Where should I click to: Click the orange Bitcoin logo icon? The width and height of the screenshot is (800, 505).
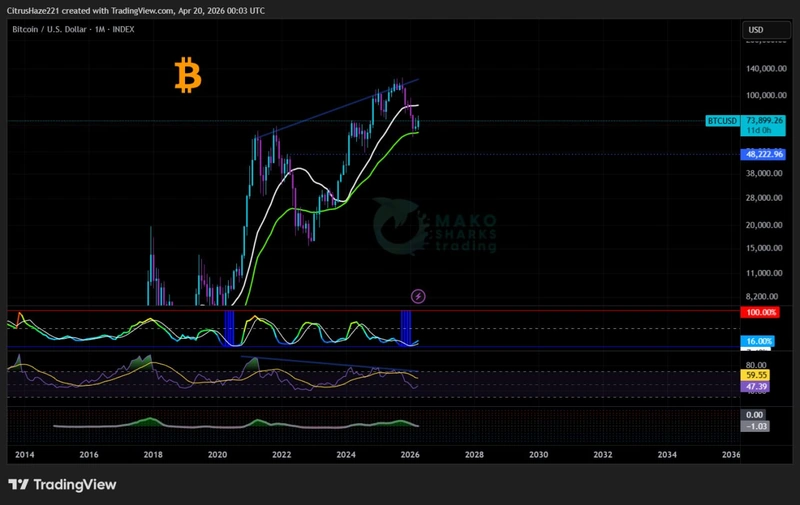[x=187, y=76]
